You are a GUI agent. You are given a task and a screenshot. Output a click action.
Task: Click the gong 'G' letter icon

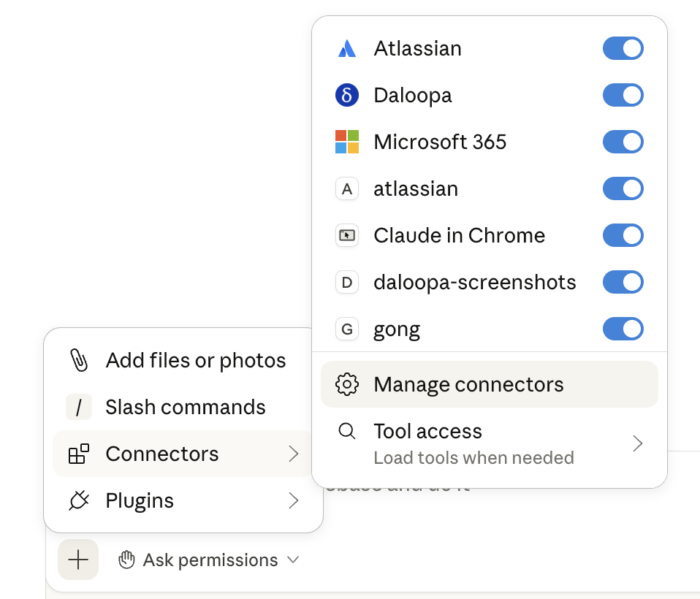pos(346,329)
